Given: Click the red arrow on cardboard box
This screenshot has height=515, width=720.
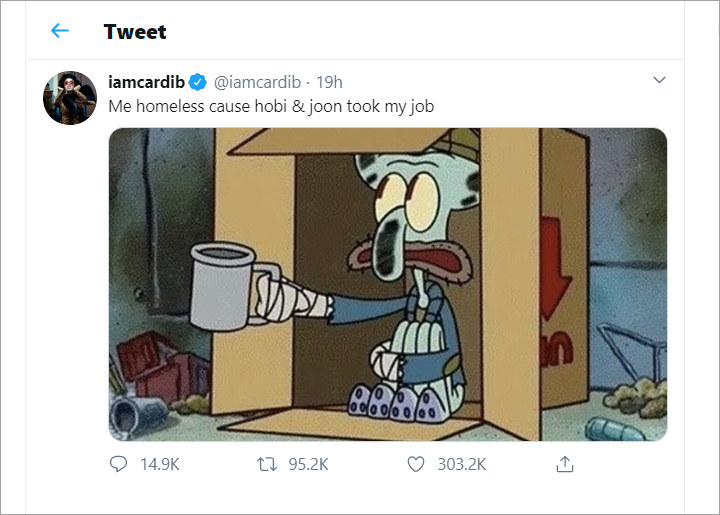Looking at the screenshot, I should 555,269.
